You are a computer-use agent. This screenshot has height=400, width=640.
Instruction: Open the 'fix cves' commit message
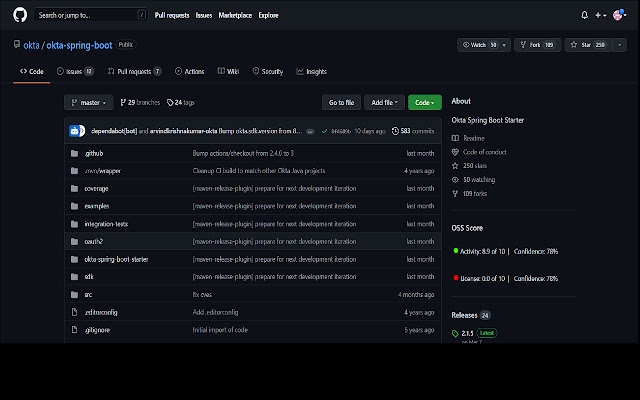point(202,295)
